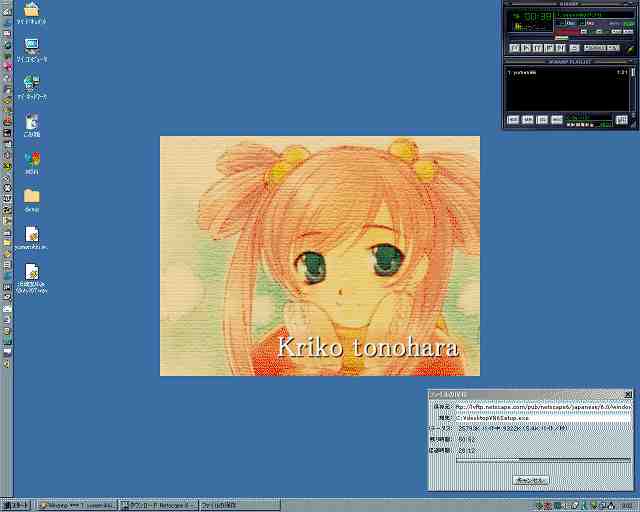Screen dimensions: 640x512
Task: Open the playlist SEL button menu
Action: point(542,120)
